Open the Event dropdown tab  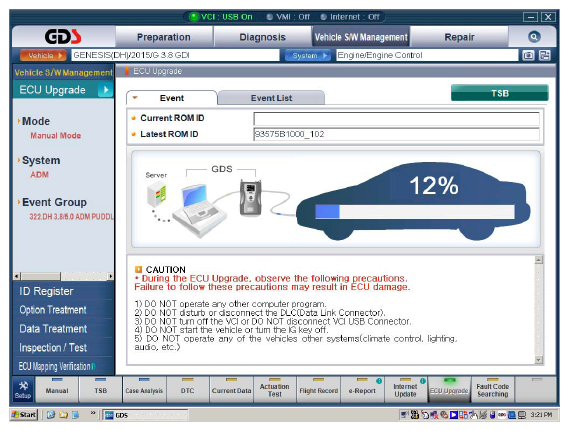point(171,98)
